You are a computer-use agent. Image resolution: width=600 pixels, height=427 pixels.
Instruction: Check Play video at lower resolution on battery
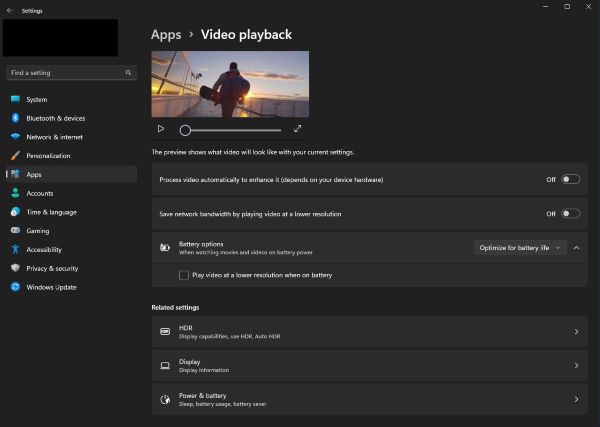[x=184, y=275]
